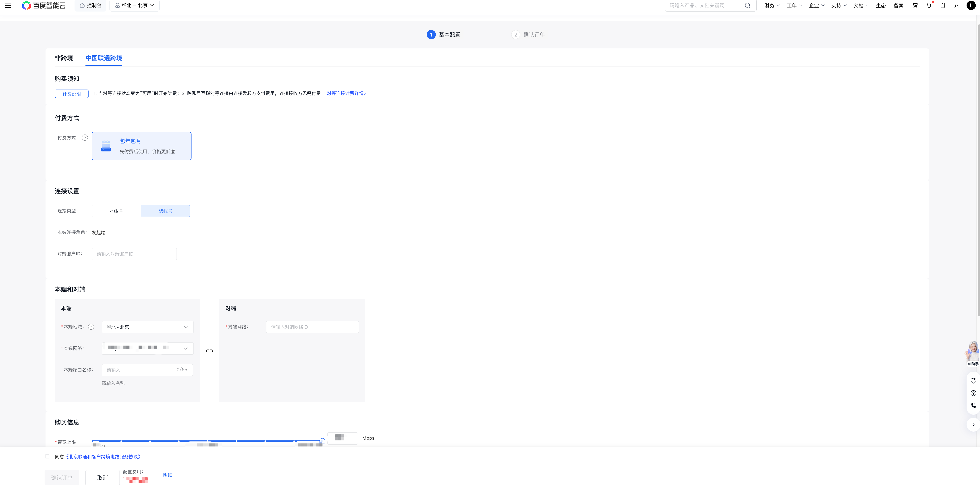Open the 本端网络 dropdown
This screenshot has height=490, width=980.
coord(148,348)
